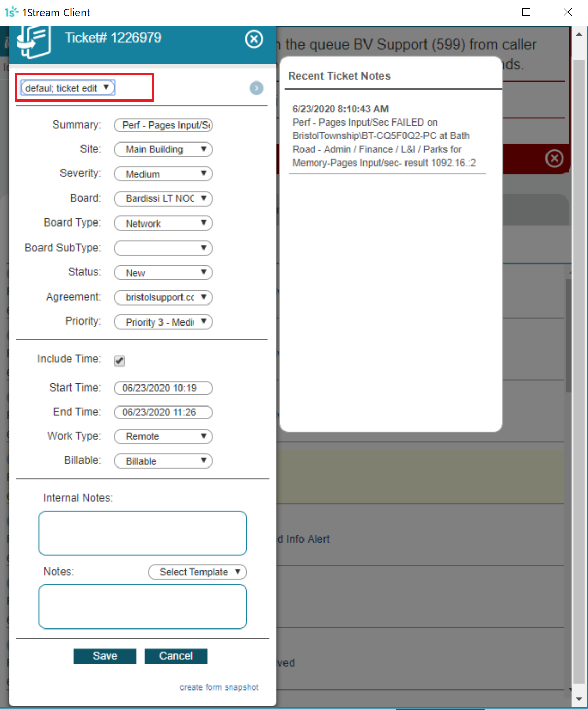Open the 'defaul; ticket edit' form dropdown
588x710 pixels.
[x=68, y=88]
